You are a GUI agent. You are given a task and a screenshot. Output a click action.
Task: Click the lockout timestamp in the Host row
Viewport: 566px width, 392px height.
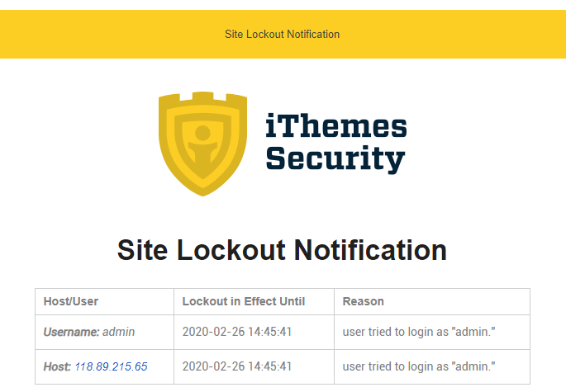click(x=237, y=366)
